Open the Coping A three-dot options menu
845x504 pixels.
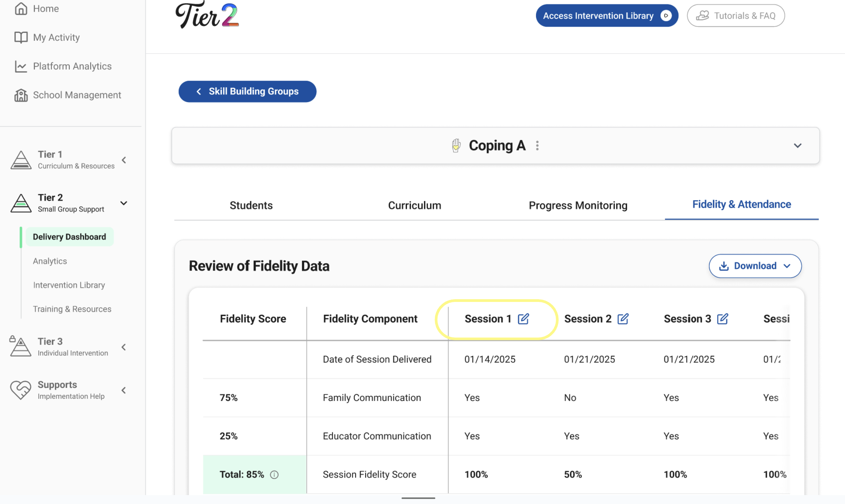tap(537, 146)
